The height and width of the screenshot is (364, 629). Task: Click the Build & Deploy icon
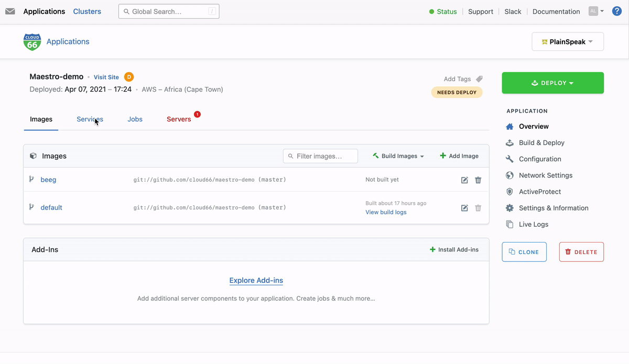click(509, 142)
